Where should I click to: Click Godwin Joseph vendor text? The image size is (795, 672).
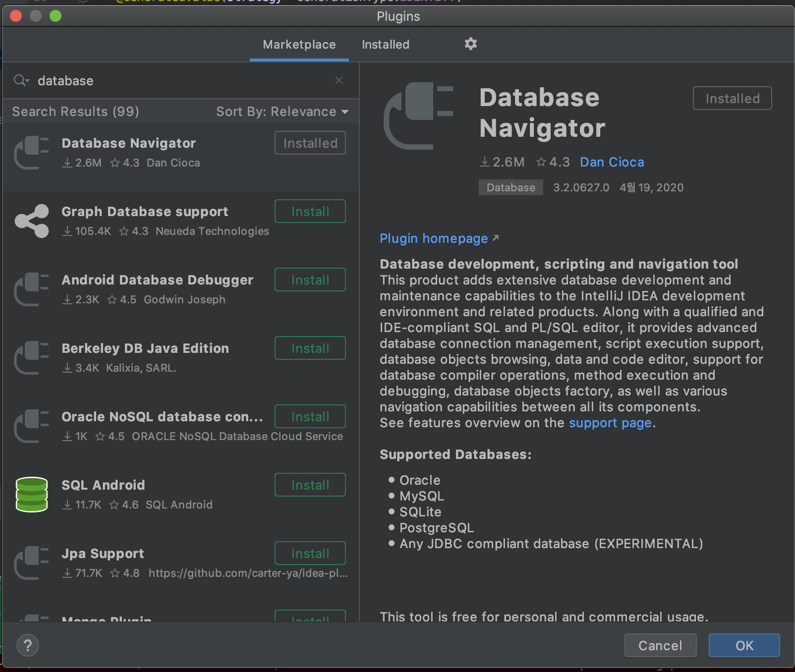click(184, 300)
